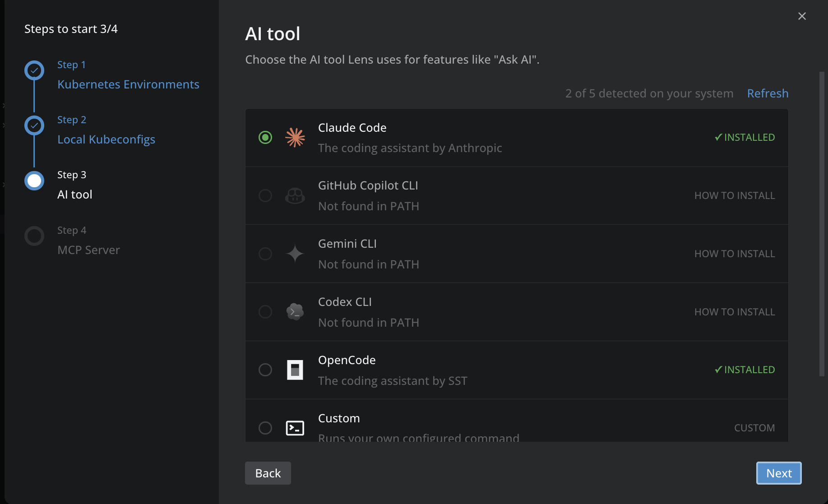Select the GitHub Copilot CLI radio button
The height and width of the screenshot is (504, 828).
[265, 196]
